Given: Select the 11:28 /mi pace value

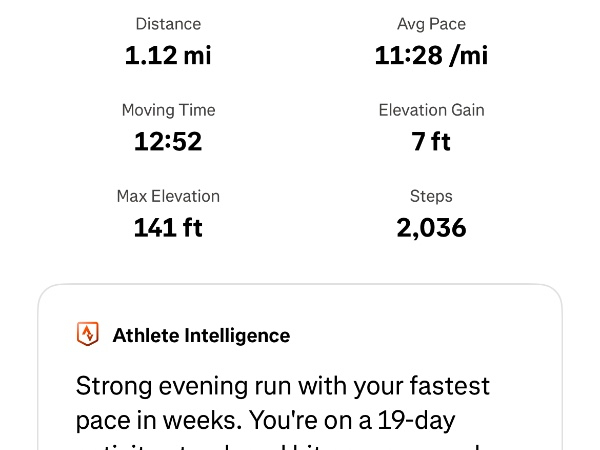Looking at the screenshot, I should [431, 55].
